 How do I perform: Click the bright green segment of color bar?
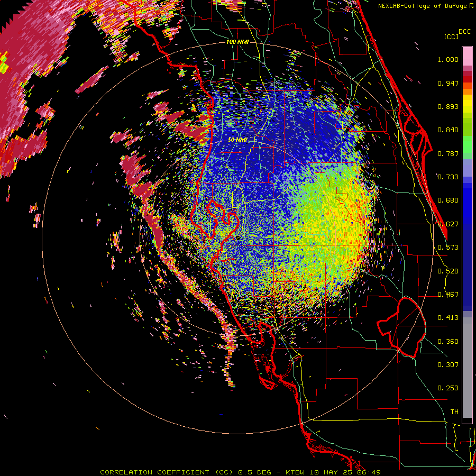point(467,144)
